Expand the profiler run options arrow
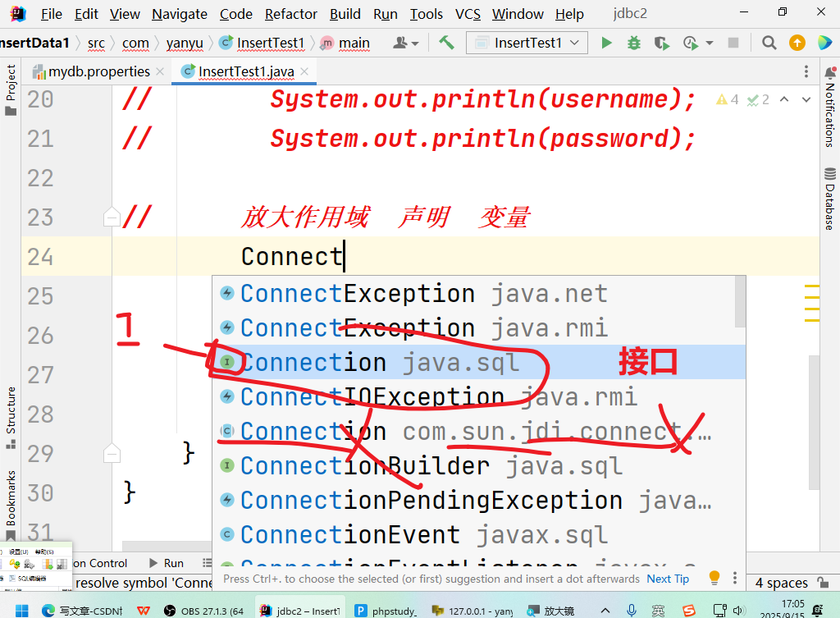This screenshot has width=840, height=618. point(710,43)
